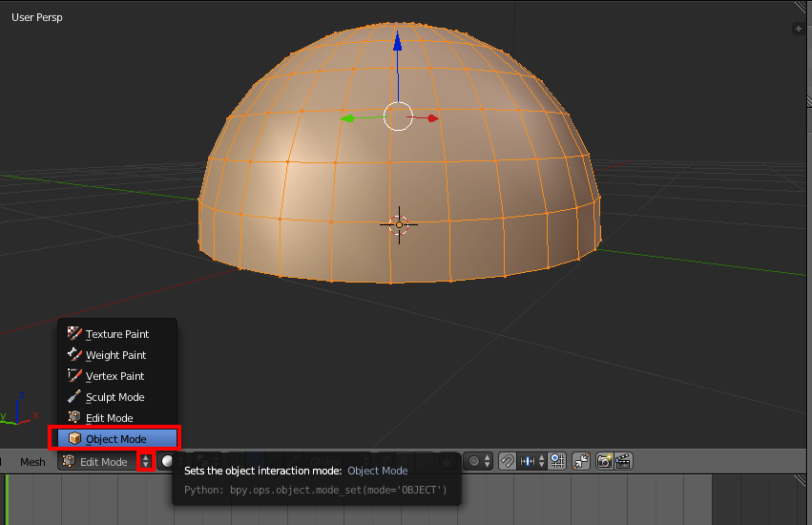Click the red X-axis manipulator arrow
The height and width of the screenshot is (525, 812).
432,118
